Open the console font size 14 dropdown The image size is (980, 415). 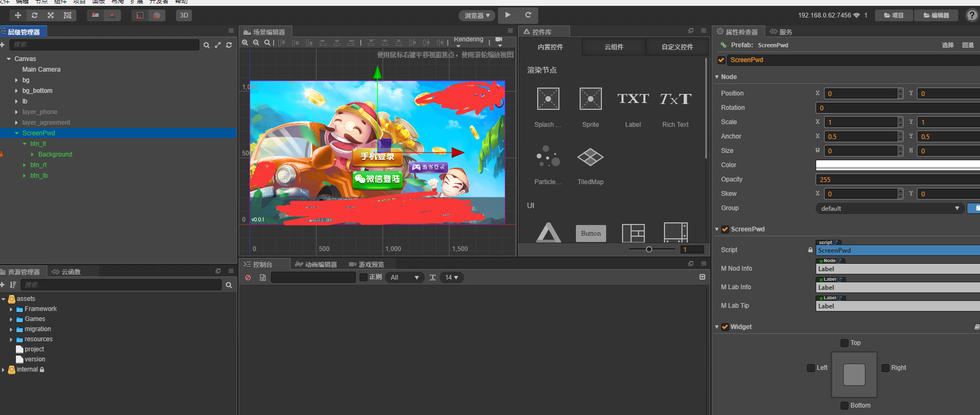452,278
